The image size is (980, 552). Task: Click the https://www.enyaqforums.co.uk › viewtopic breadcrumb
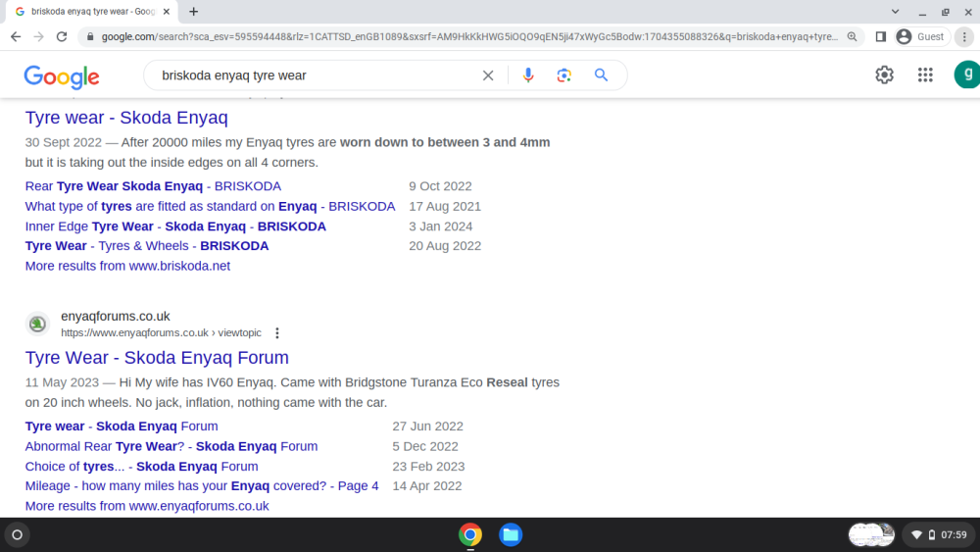(162, 333)
